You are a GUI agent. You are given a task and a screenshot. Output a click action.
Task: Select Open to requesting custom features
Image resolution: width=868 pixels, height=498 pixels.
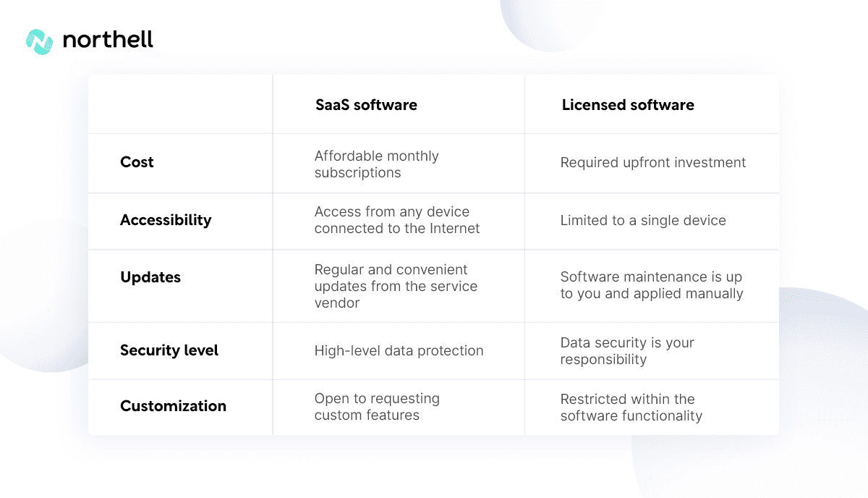coord(377,407)
